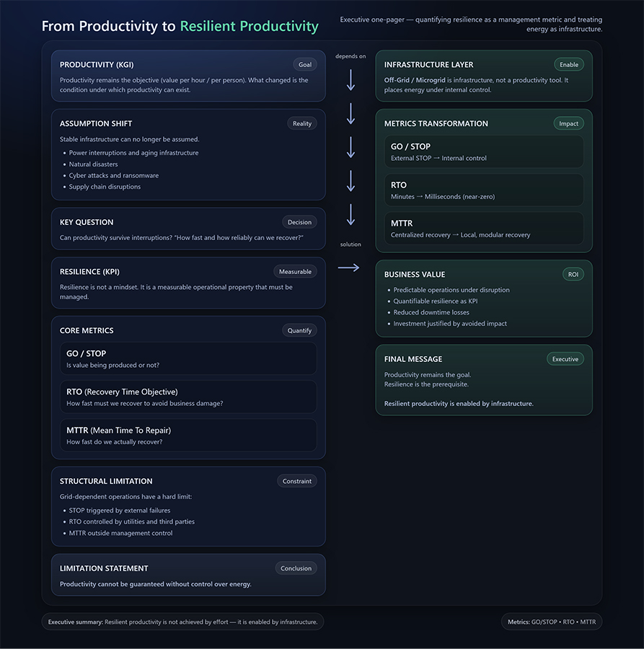This screenshot has width=644, height=649.
Task: Click the "Decision" badge beside Key Question
Action: (x=299, y=222)
